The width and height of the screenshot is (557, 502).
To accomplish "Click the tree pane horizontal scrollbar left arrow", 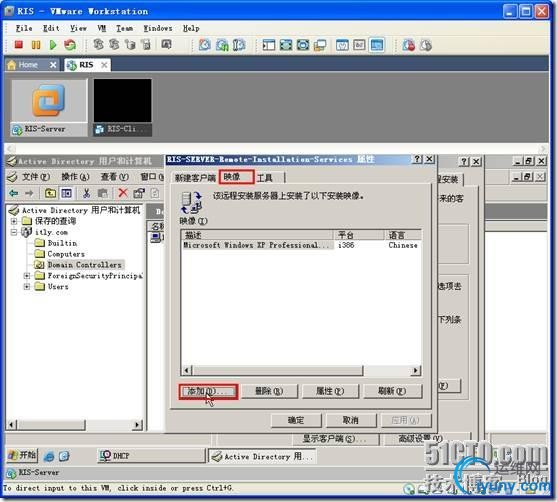I will [11, 424].
